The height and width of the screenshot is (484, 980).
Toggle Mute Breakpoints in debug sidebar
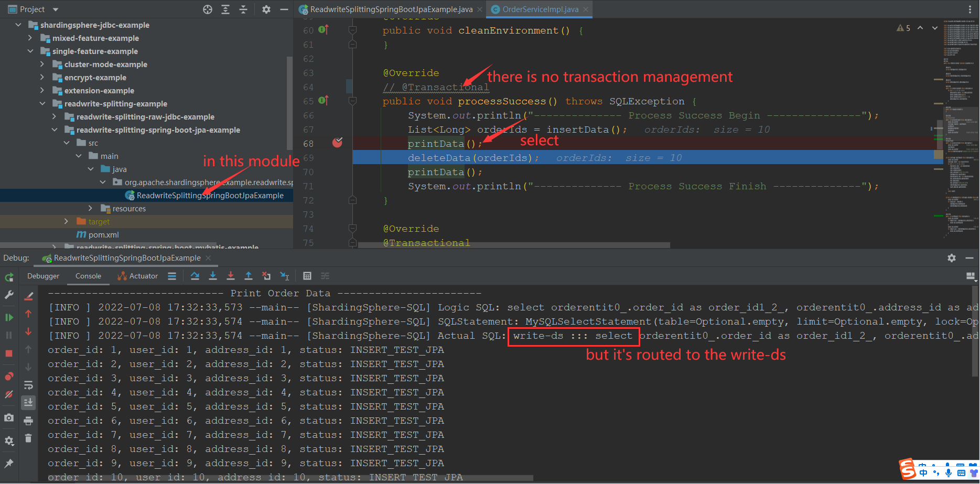coord(9,394)
